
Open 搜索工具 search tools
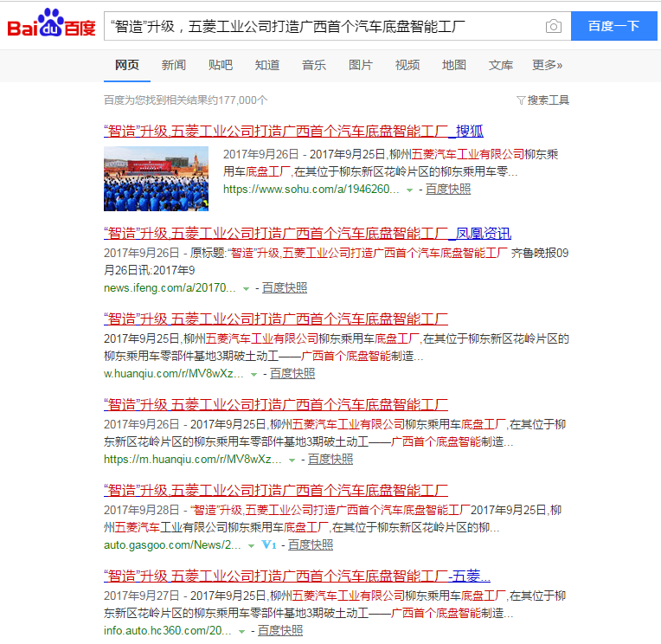(548, 100)
